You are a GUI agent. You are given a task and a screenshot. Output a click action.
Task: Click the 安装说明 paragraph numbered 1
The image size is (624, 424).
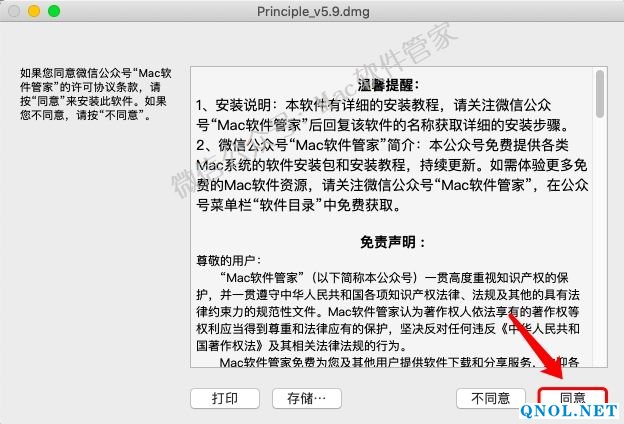click(384, 115)
